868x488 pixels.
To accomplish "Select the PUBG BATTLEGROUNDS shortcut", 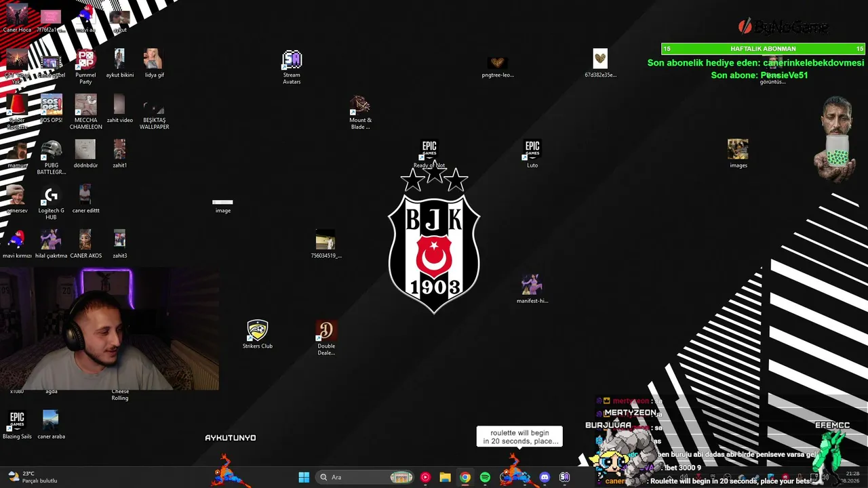I will [51, 157].
